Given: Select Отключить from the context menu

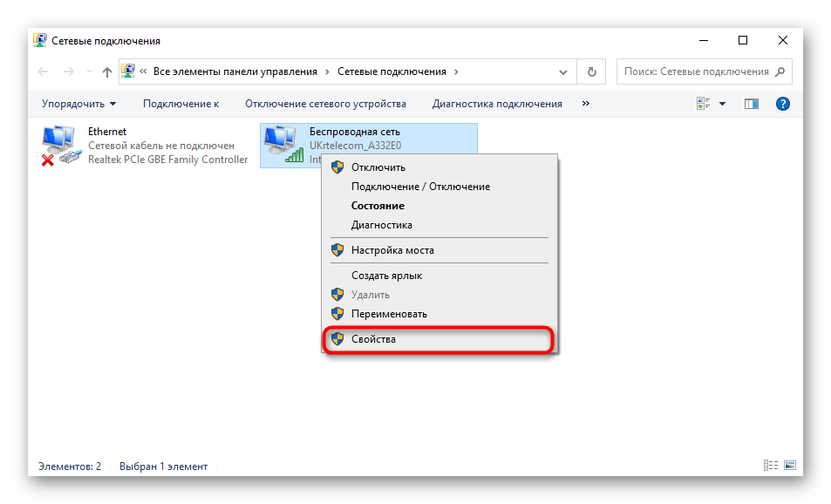Looking at the screenshot, I should [x=378, y=167].
